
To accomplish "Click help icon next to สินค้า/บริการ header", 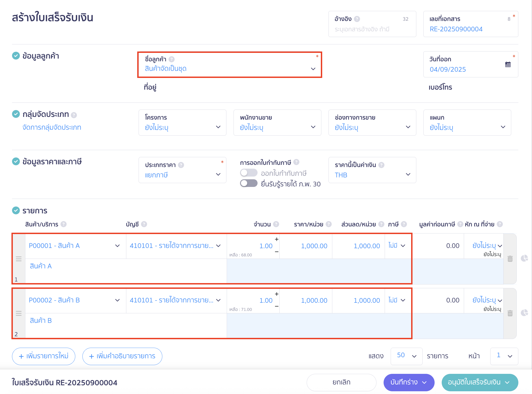I will (64, 224).
